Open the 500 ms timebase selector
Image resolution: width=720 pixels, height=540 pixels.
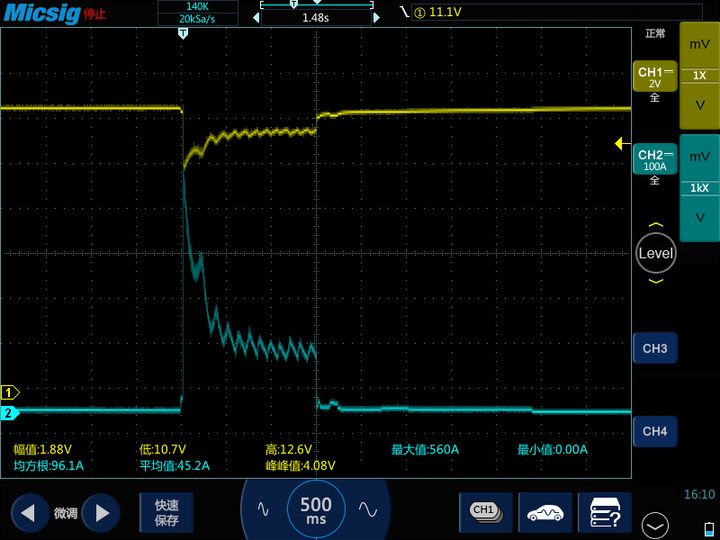315,509
